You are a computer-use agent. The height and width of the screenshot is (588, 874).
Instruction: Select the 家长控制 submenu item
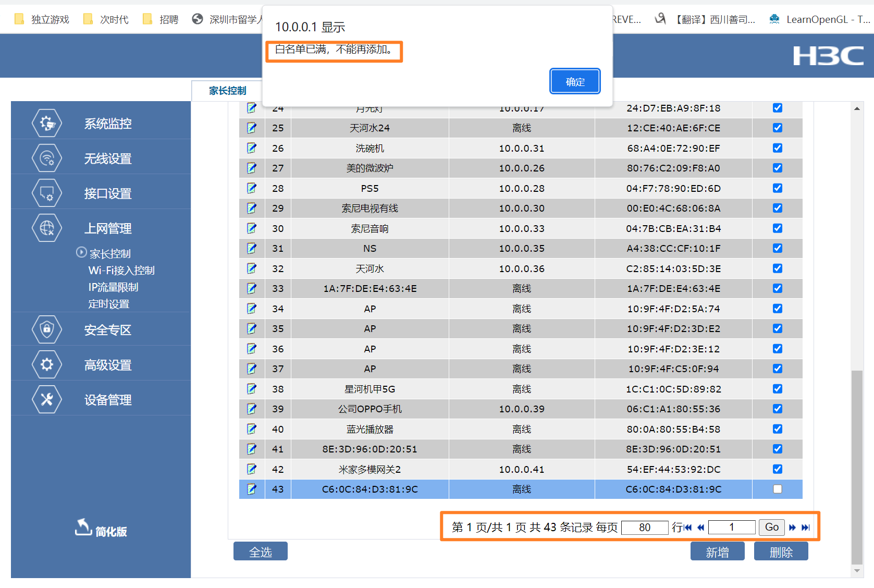[110, 254]
